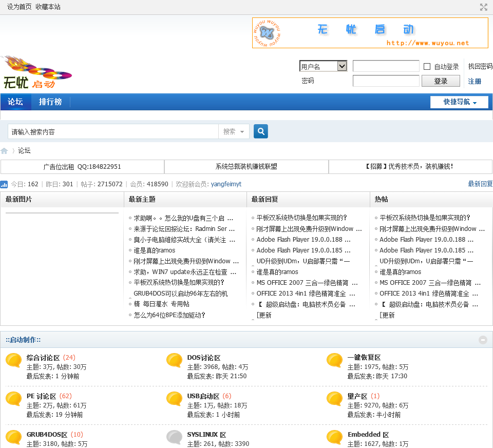
Task: Open the 注册 registration link
Action: pos(475,81)
